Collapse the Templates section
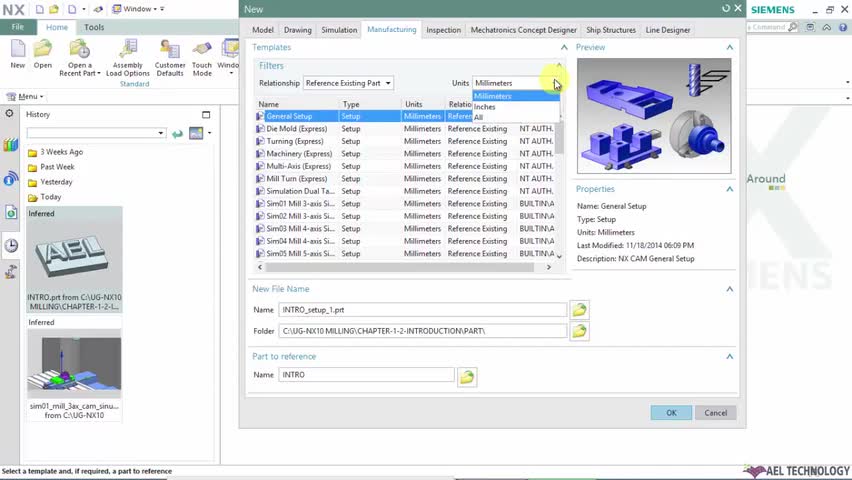Viewport: 852px width, 480px height. tap(564, 47)
